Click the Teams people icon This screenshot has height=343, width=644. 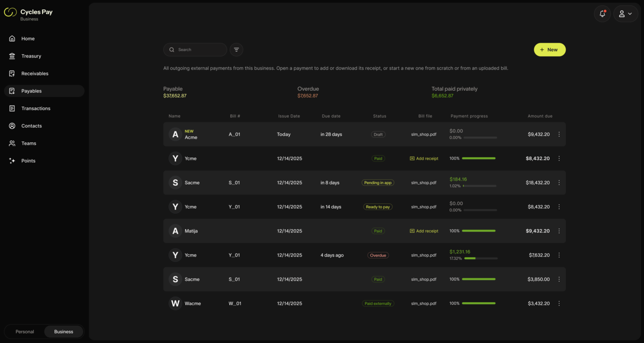pos(12,143)
